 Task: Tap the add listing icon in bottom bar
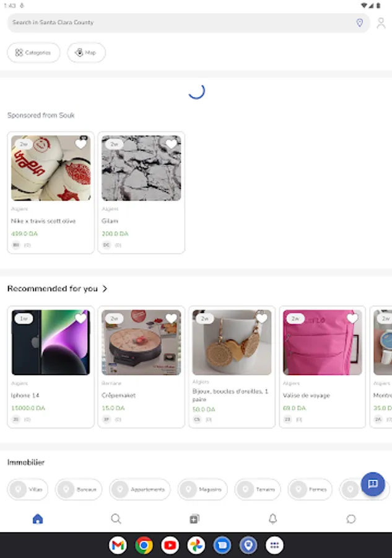tap(194, 519)
